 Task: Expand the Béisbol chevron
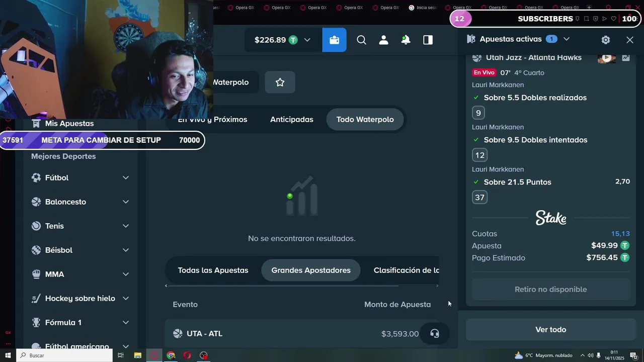126,250
